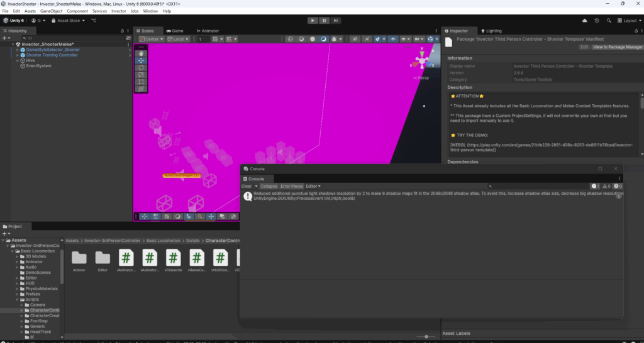Select the Hand view tool
Screen dimensions: 644x343
point(141,53)
